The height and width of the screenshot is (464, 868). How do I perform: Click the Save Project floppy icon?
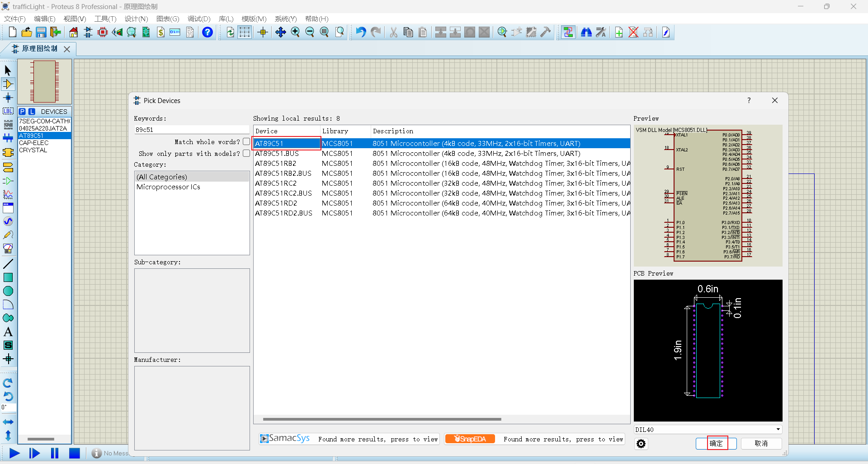coord(41,32)
